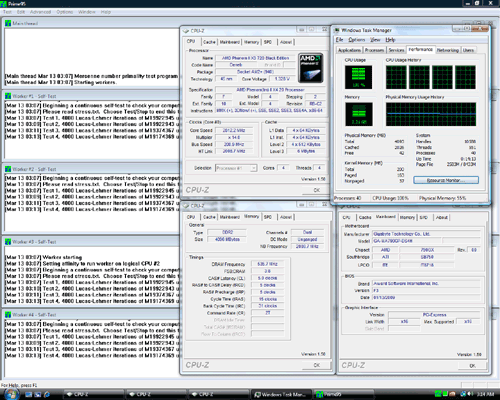Open the Help menu in Task Manager

pos(390,40)
